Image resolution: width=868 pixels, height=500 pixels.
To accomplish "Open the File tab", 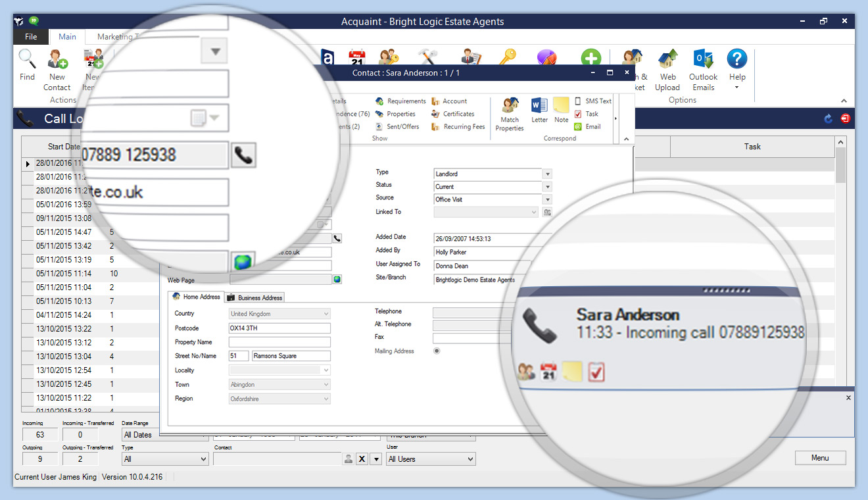I will click(31, 37).
